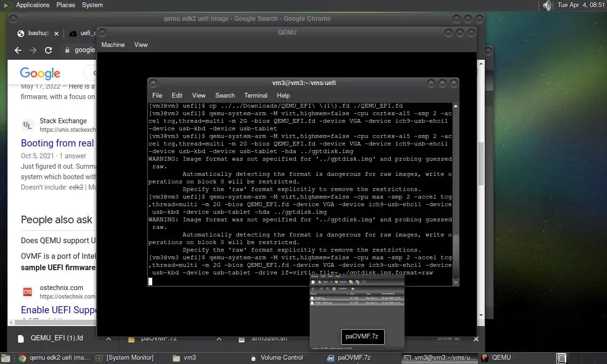Switch to paOVMF.7z archive window in taskbar
This screenshot has height=364, width=607.
(x=349, y=358)
